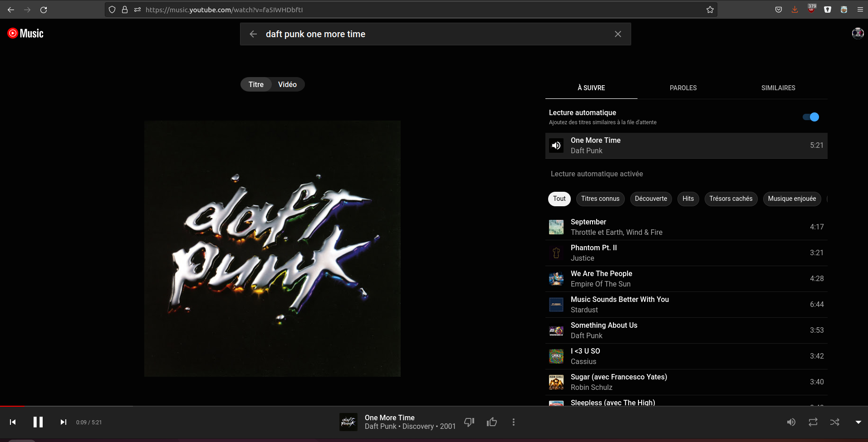Screen dimensions: 868x442
Task: Open Robin Schulz artist link
Action: click(x=591, y=387)
